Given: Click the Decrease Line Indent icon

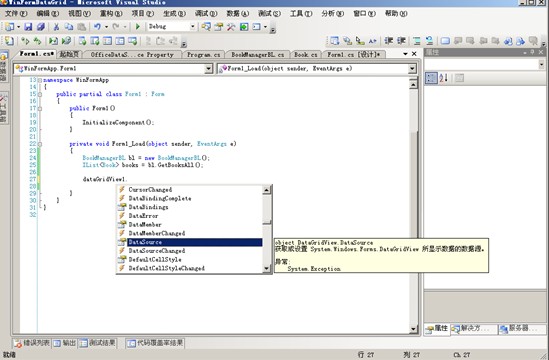Looking at the screenshot, I should pyautogui.click(x=388, y=41).
